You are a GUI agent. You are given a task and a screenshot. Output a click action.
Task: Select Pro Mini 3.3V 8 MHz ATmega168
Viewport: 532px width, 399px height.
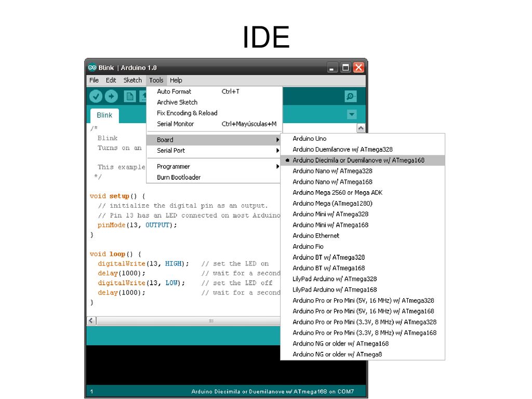coord(363,333)
